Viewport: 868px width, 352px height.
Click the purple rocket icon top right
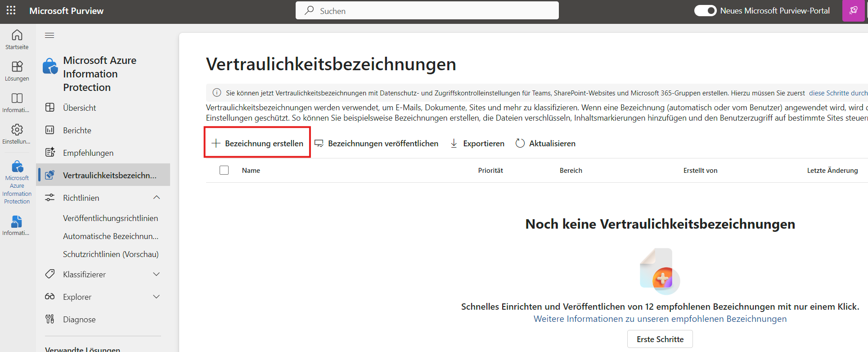pyautogui.click(x=853, y=11)
